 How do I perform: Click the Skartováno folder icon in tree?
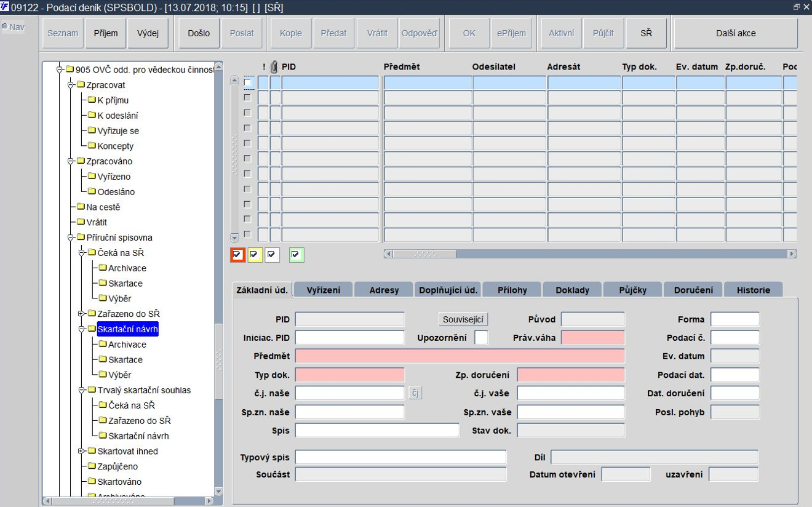click(x=92, y=481)
